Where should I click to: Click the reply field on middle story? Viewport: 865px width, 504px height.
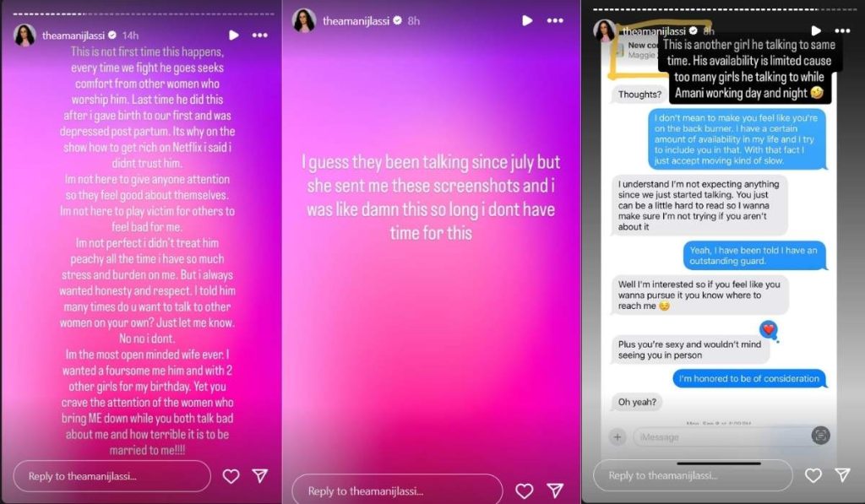[397, 490]
